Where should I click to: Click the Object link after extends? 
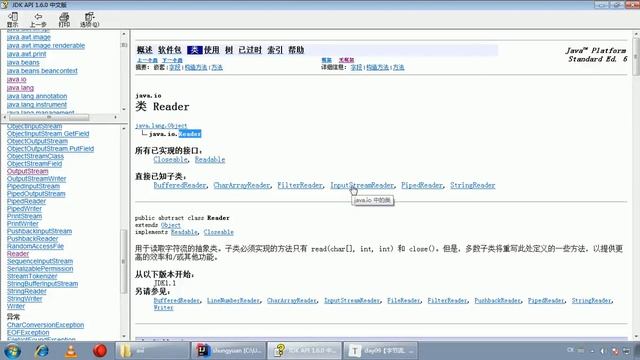click(x=171, y=225)
